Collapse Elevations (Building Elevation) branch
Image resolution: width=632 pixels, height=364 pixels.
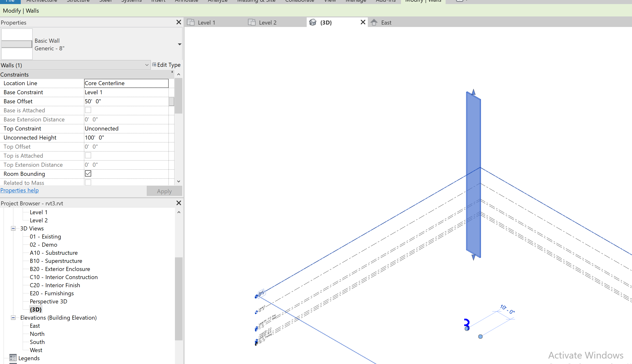pos(13,317)
